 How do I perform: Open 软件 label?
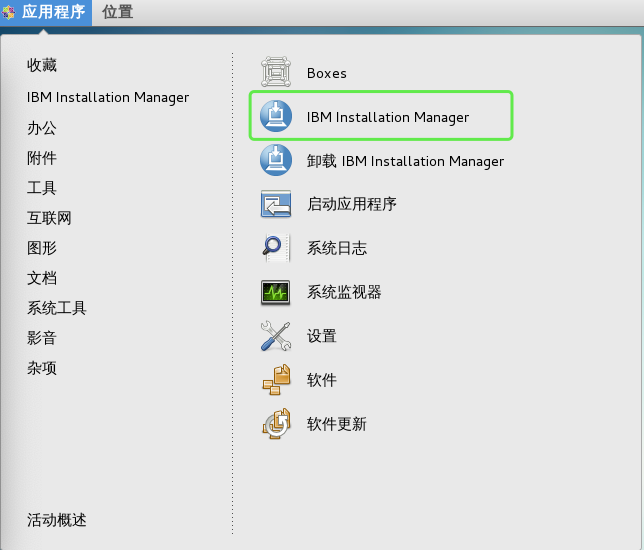(322, 380)
